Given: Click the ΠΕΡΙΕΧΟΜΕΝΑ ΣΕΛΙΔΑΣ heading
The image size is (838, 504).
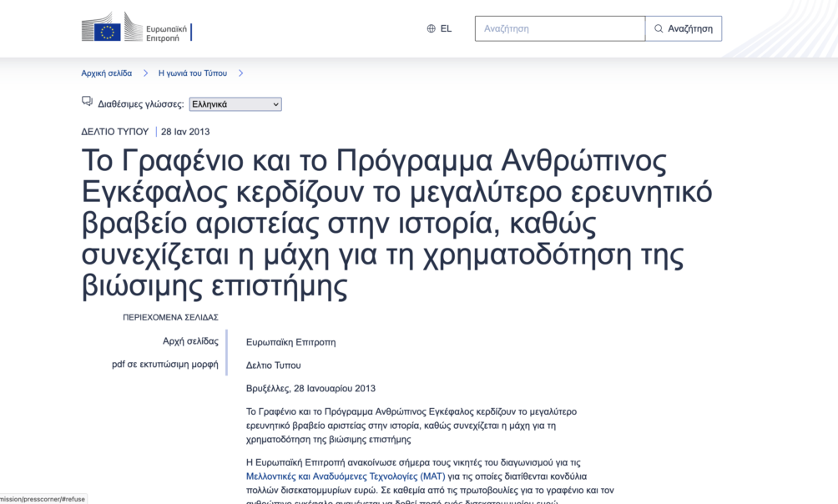Looking at the screenshot, I should (x=170, y=318).
